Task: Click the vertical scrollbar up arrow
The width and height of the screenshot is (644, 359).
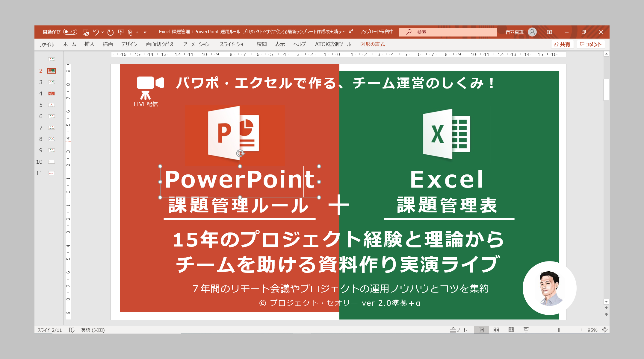Action: pos(606,54)
